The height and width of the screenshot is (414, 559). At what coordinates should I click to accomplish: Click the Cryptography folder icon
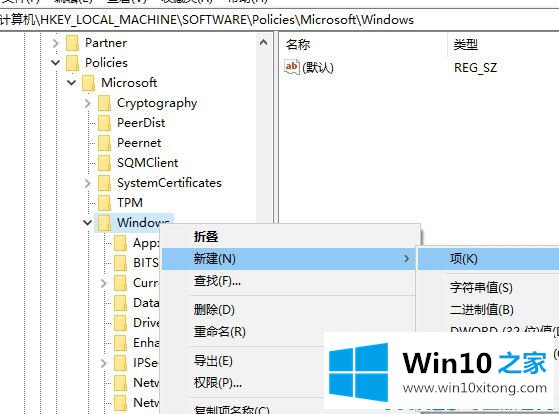click(104, 103)
